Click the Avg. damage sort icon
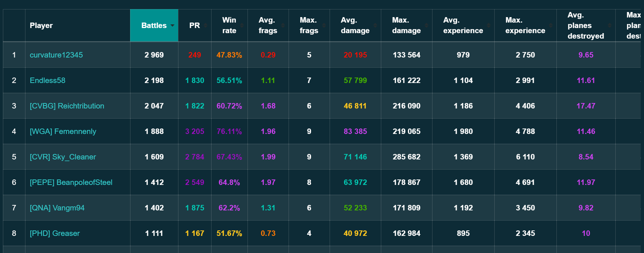The height and width of the screenshot is (253, 644). click(x=375, y=25)
